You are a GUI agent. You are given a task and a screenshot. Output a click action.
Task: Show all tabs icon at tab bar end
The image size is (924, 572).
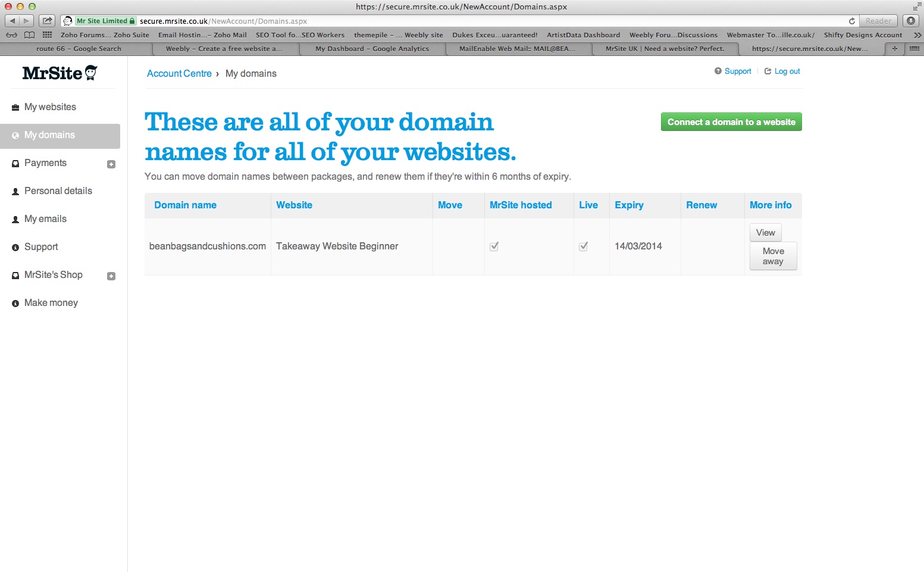click(914, 49)
